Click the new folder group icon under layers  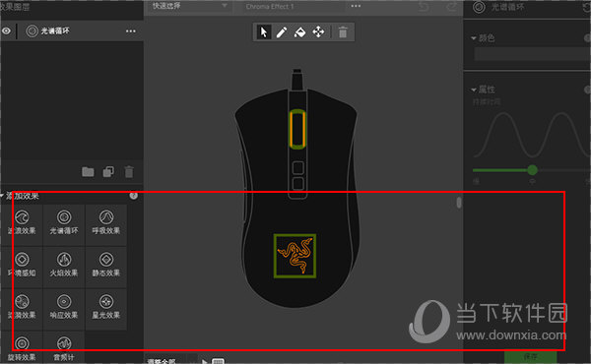tap(88, 172)
